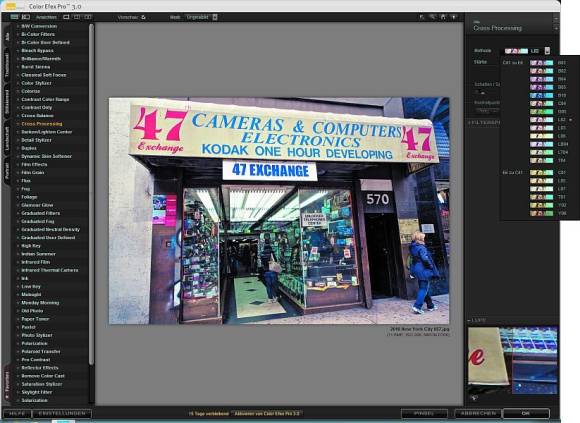The height and width of the screenshot is (423, 580).
Task: Open the Methode dropdown arrow
Action: pos(547,51)
